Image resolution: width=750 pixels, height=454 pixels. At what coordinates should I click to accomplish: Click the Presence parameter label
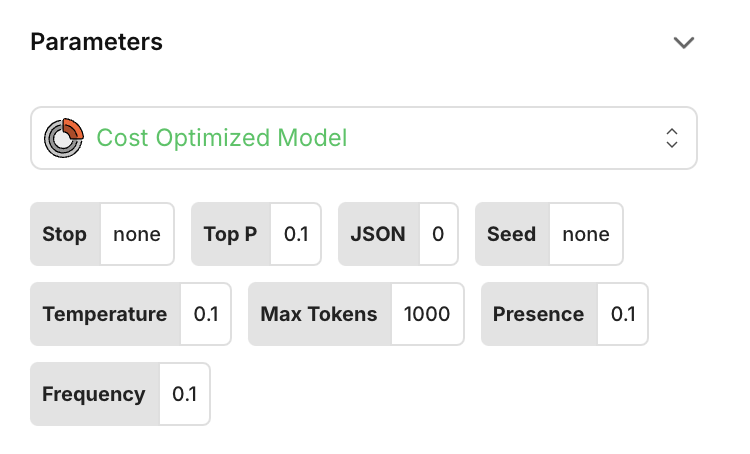(538, 314)
